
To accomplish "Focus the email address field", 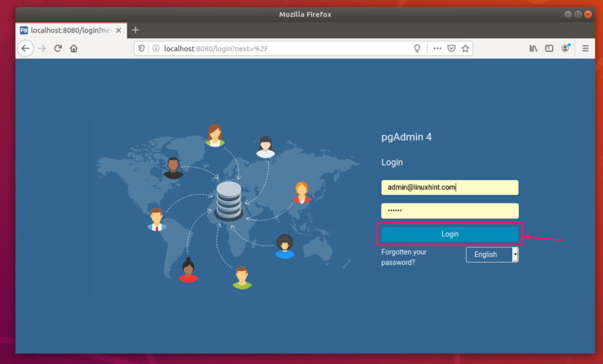I will [x=450, y=188].
